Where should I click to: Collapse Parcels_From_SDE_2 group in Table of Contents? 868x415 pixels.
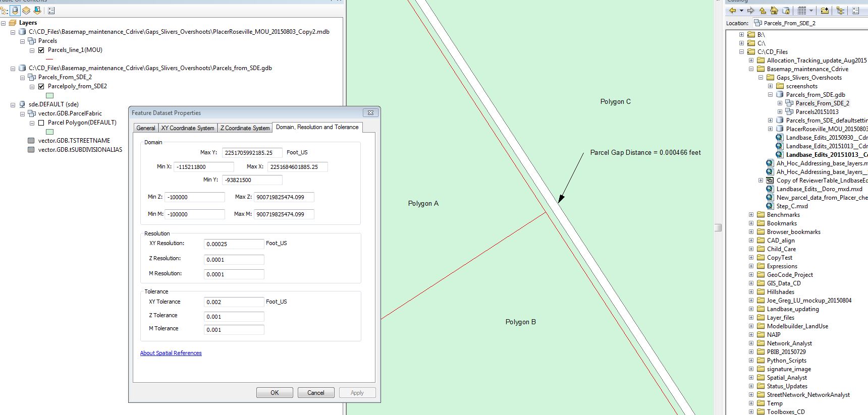pos(23,77)
